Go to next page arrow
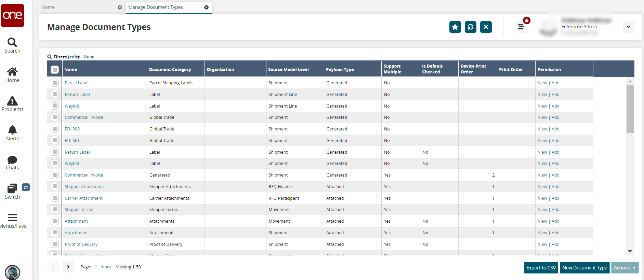 68,267
